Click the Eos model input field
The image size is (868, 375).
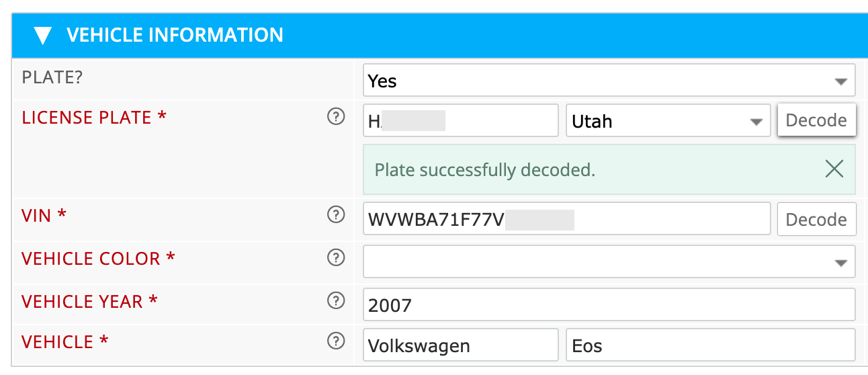(710, 345)
